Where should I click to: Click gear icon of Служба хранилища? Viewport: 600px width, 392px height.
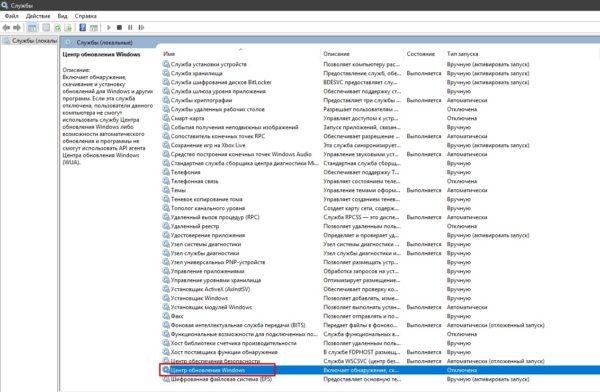coord(166,73)
